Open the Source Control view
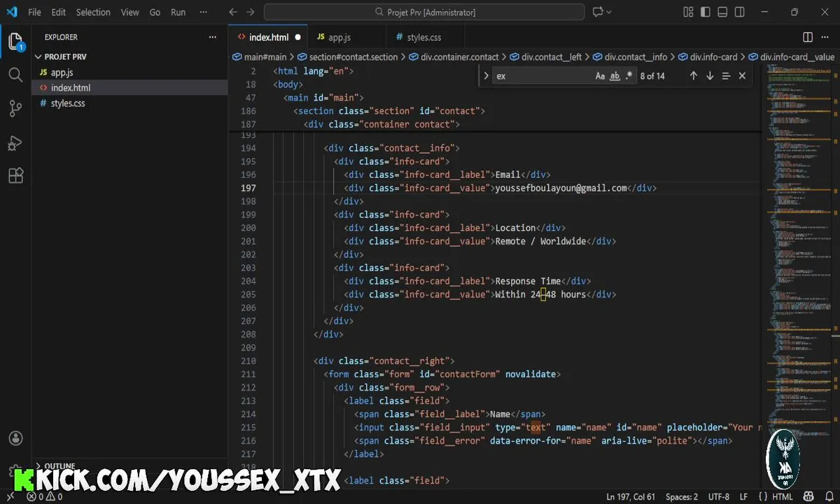The width and height of the screenshot is (840, 504). pyautogui.click(x=15, y=108)
